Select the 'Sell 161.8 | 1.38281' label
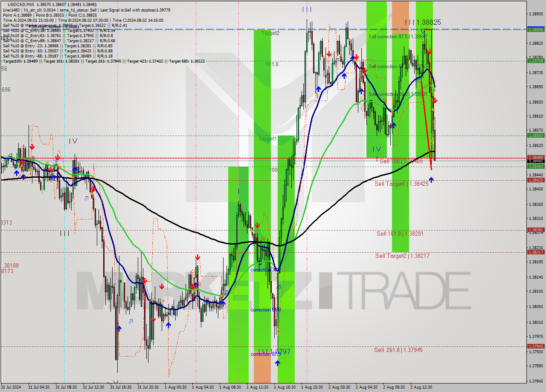This screenshot has height=392, width=546. click(x=400, y=233)
